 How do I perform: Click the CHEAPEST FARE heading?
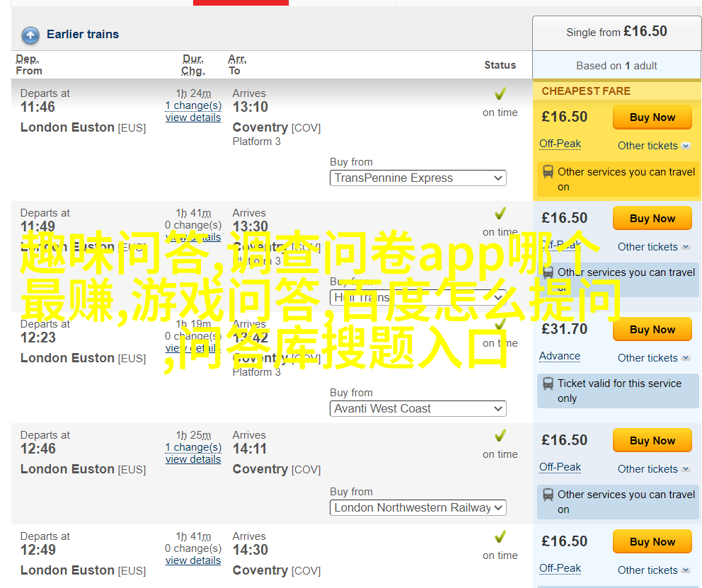586,91
